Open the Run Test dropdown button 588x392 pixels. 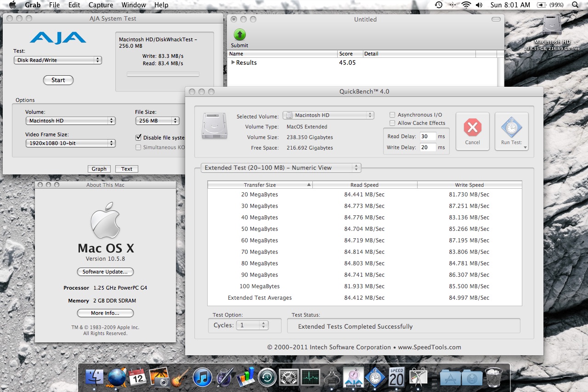[511, 131]
